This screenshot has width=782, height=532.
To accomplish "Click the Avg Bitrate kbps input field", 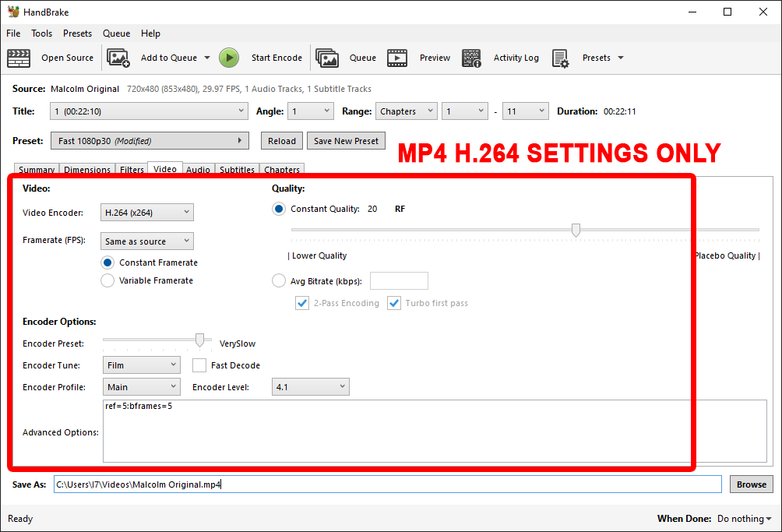I will 399,280.
